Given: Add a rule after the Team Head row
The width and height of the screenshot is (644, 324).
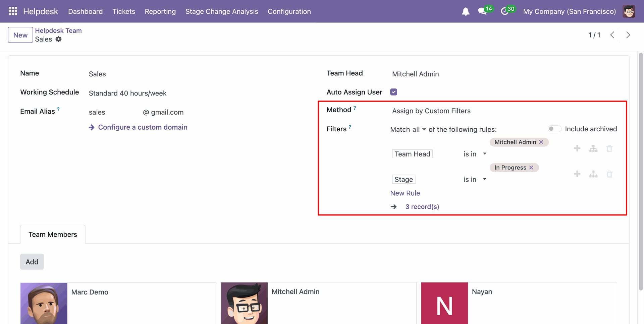Looking at the screenshot, I should tap(577, 148).
